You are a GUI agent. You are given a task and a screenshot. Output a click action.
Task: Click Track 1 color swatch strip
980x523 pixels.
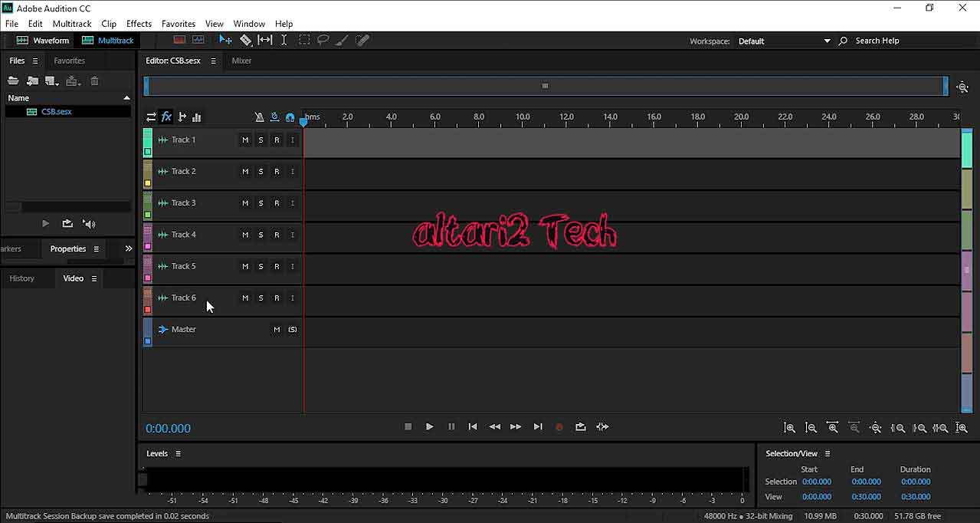[x=148, y=143]
